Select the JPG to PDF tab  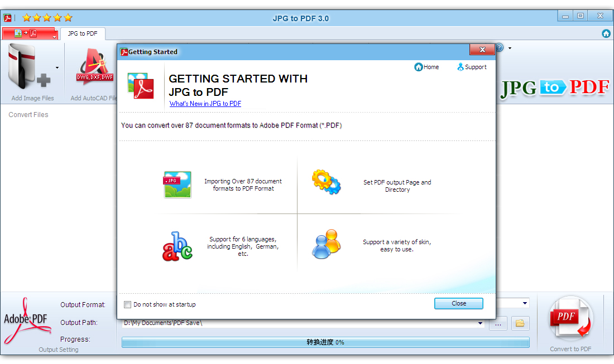(x=83, y=33)
